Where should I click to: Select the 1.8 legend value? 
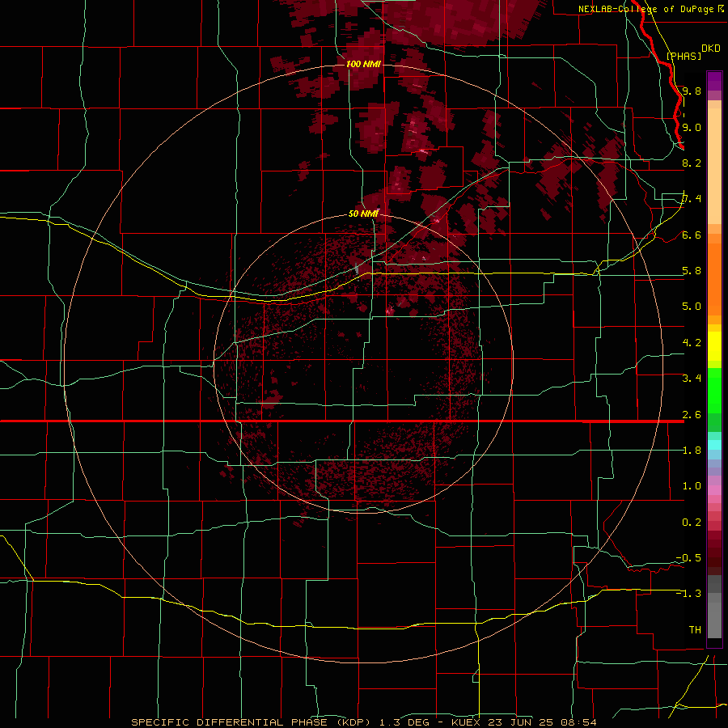click(x=692, y=451)
